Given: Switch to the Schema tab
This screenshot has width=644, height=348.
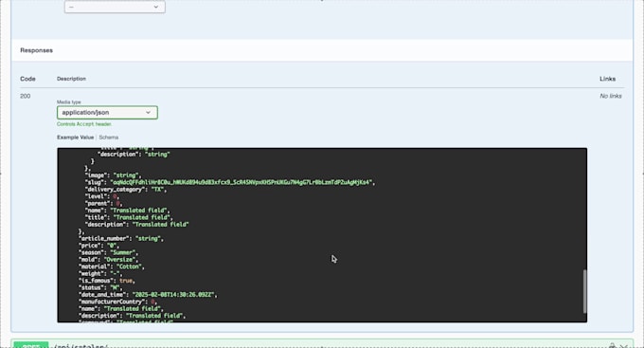Looking at the screenshot, I should tap(108, 137).
